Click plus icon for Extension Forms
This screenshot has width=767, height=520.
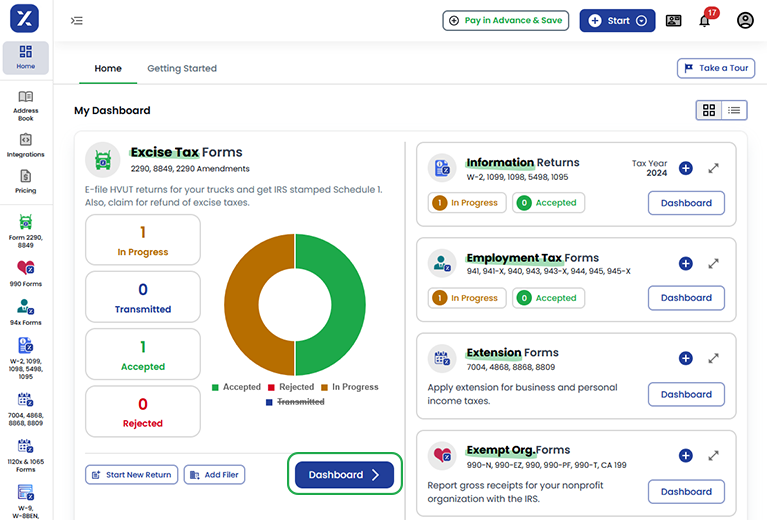tap(685, 358)
